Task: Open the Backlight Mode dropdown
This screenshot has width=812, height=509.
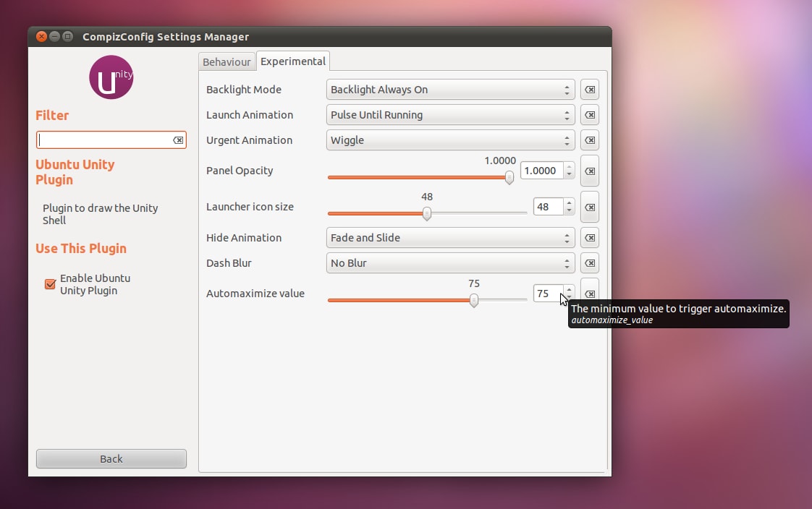Action: coord(451,90)
